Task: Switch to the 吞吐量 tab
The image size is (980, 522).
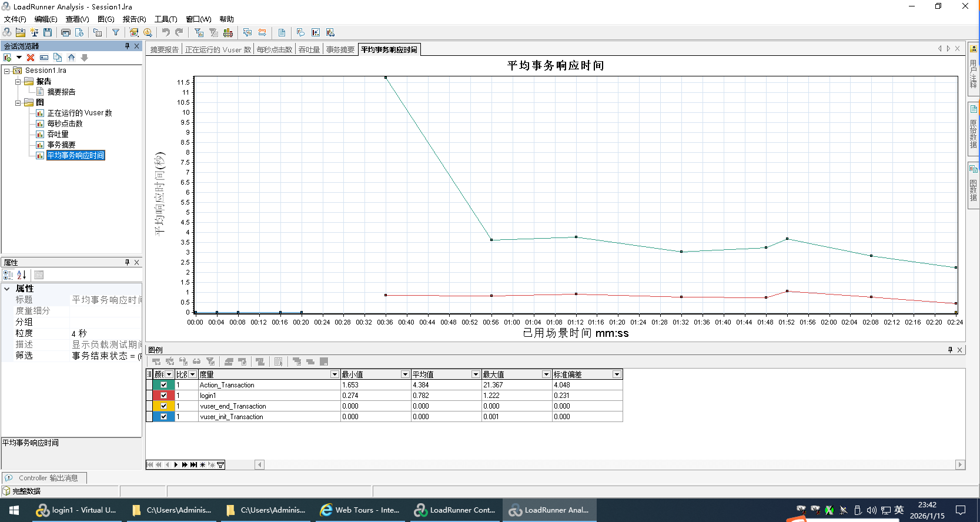Action: (309, 50)
